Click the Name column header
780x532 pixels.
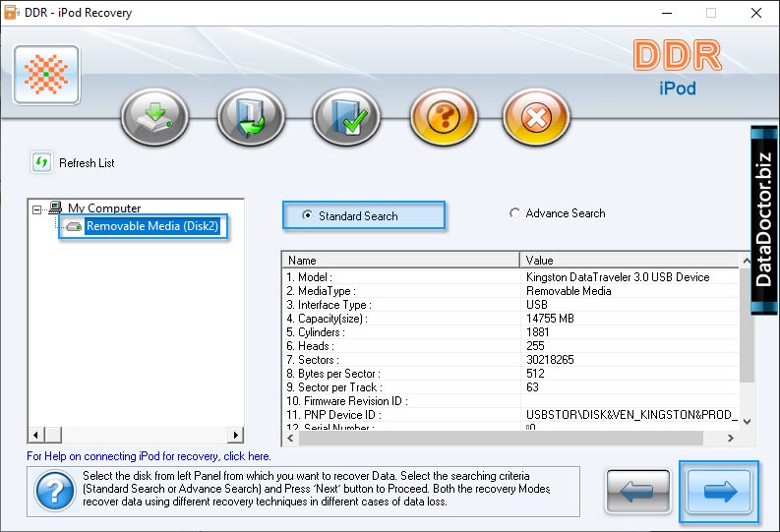(401, 260)
